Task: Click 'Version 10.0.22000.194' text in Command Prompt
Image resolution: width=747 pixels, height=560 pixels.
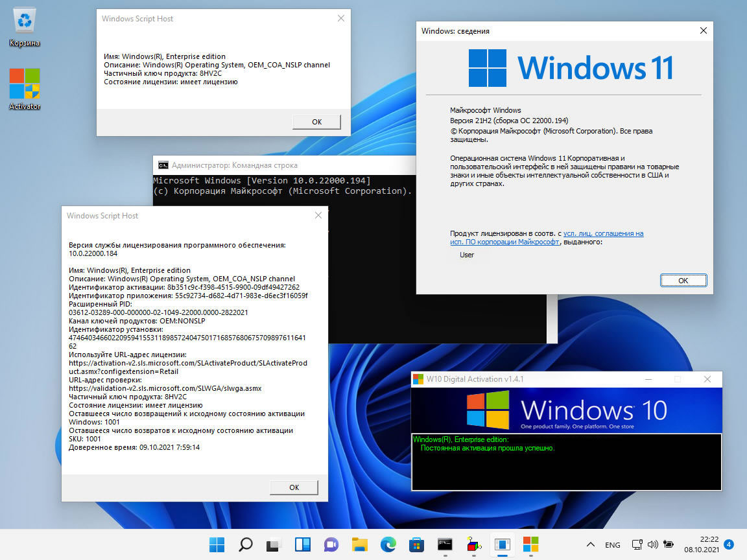Action: click(308, 180)
